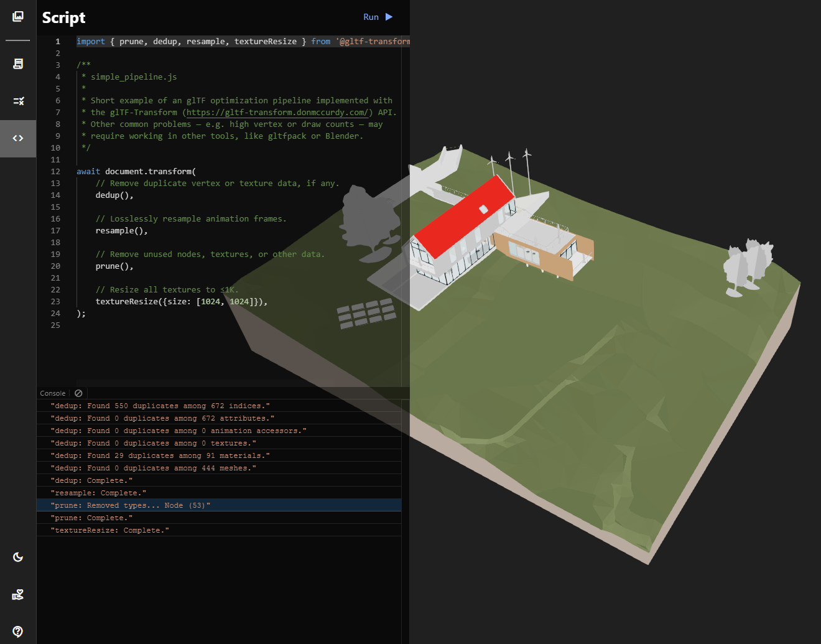
Task: Click the donate heart-in-hand icon
Action: pyautogui.click(x=17, y=595)
